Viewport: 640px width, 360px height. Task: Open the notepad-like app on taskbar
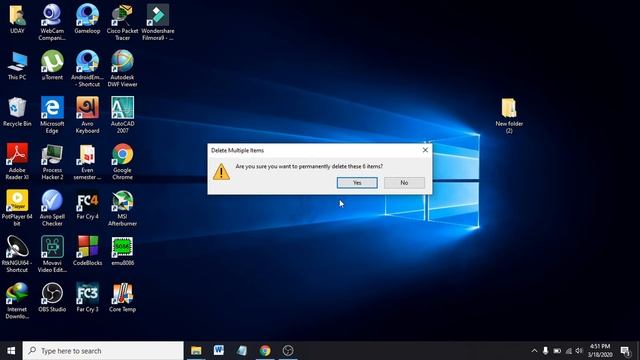pyautogui.click(x=242, y=351)
